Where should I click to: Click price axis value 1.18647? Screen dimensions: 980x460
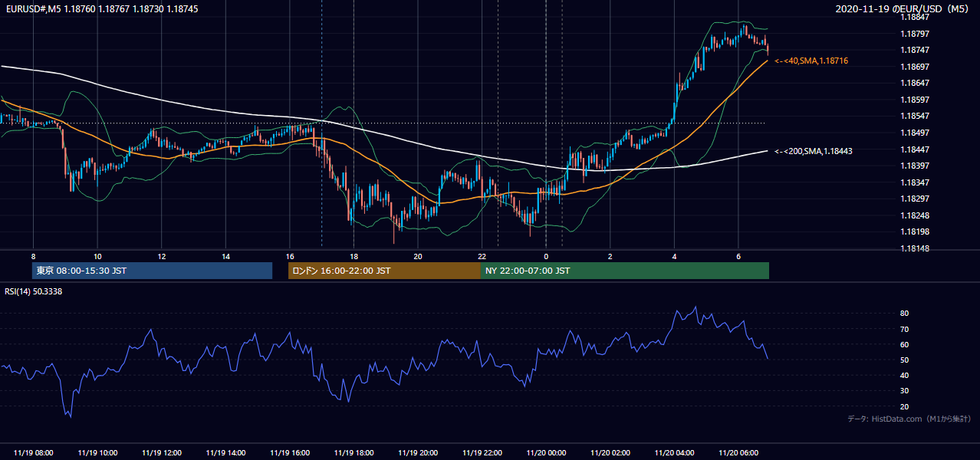click(x=916, y=83)
